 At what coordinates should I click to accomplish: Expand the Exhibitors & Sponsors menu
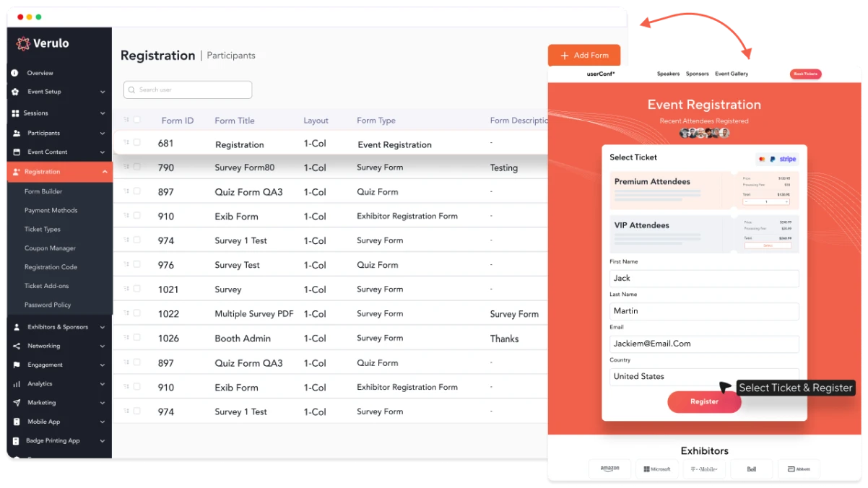(103, 328)
